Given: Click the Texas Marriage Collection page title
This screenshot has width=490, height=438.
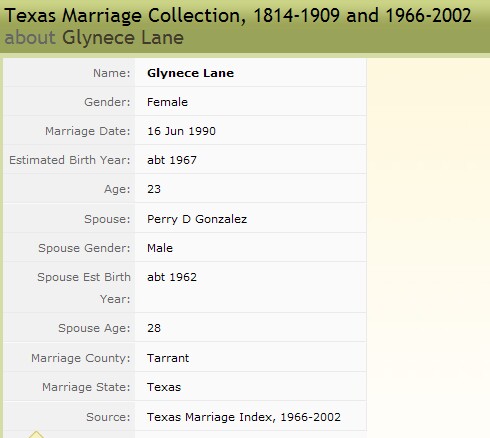Looking at the screenshot, I should pyautogui.click(x=238, y=15).
